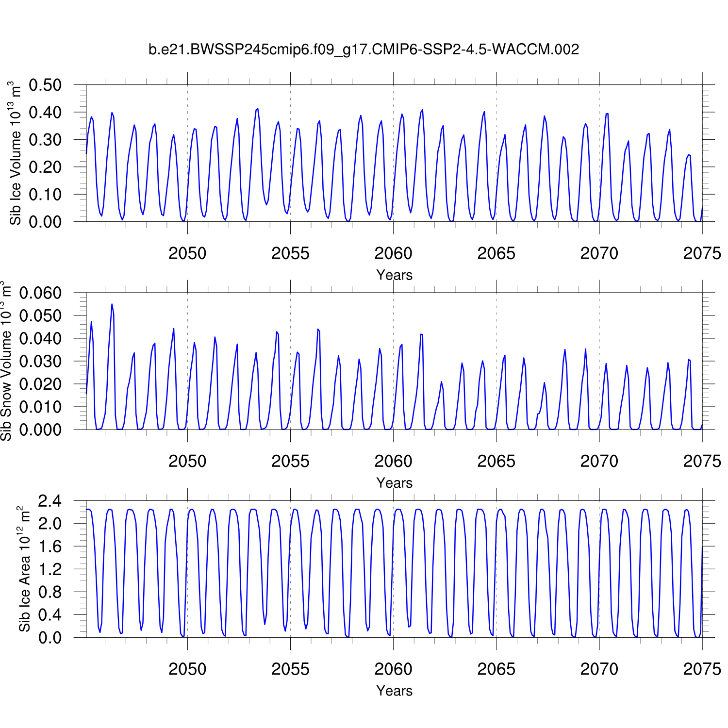The width and height of the screenshot is (728, 728).
Task: Select 2050 tick label below Ice Area panel
Action: [187, 669]
